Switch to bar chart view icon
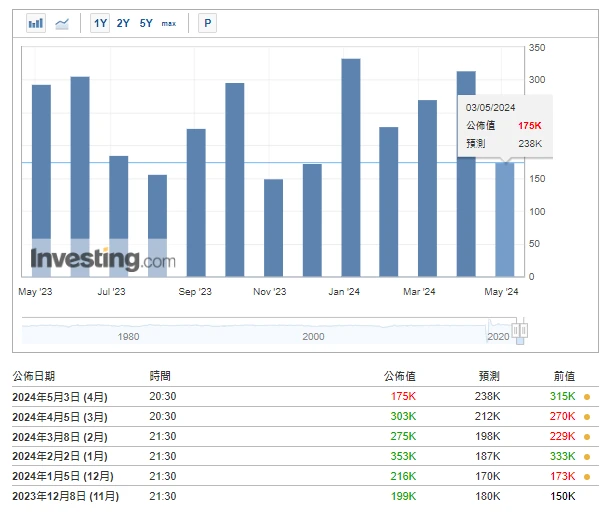The height and width of the screenshot is (512, 608). 36,23
